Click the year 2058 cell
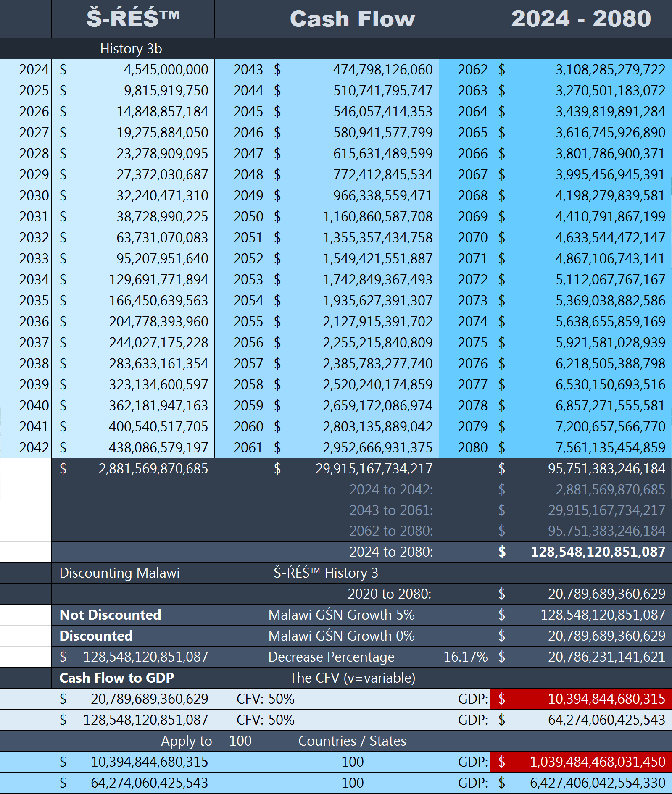 point(240,384)
